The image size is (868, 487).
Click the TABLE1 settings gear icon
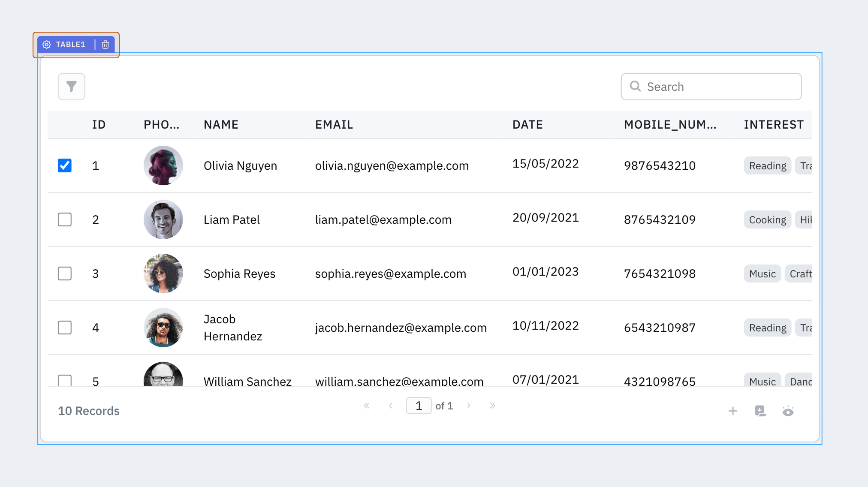click(47, 45)
